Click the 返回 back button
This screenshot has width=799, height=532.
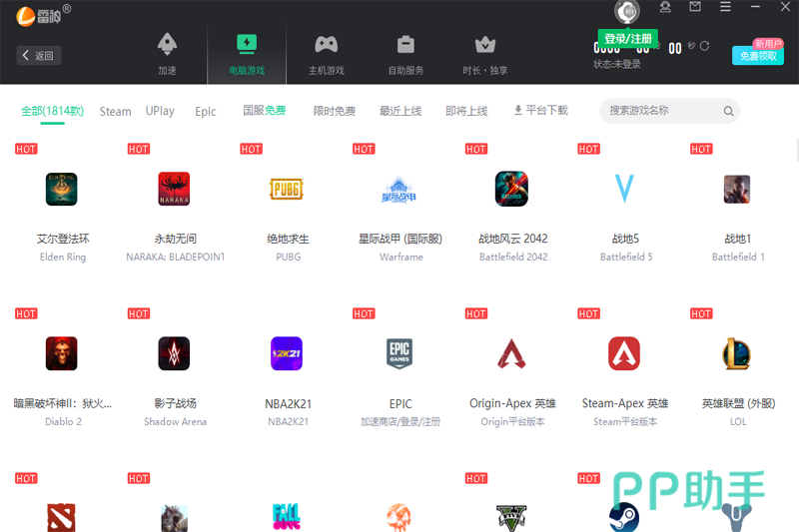point(39,55)
